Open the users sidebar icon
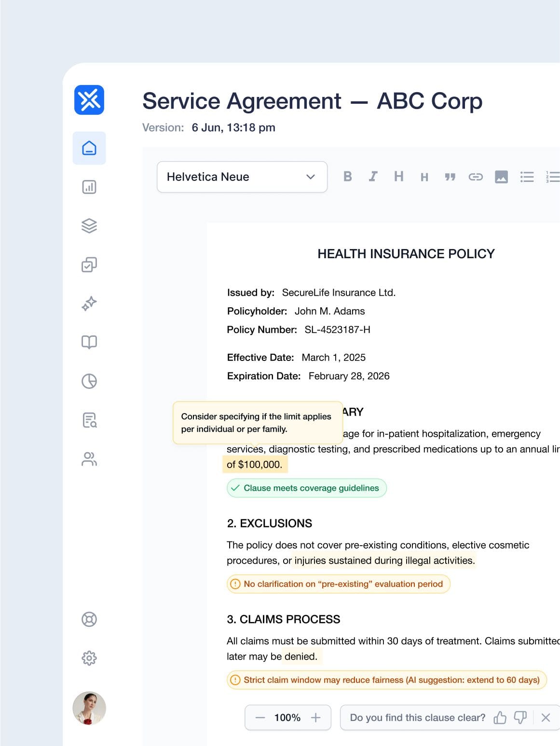The height and width of the screenshot is (746, 560). [x=89, y=459]
